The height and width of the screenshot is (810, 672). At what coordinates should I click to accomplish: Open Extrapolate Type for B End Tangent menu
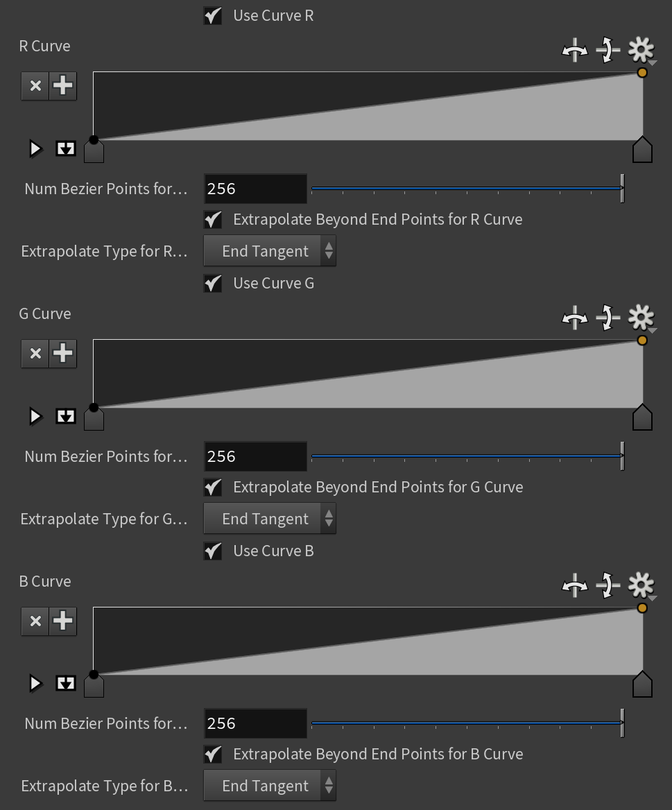(x=270, y=786)
